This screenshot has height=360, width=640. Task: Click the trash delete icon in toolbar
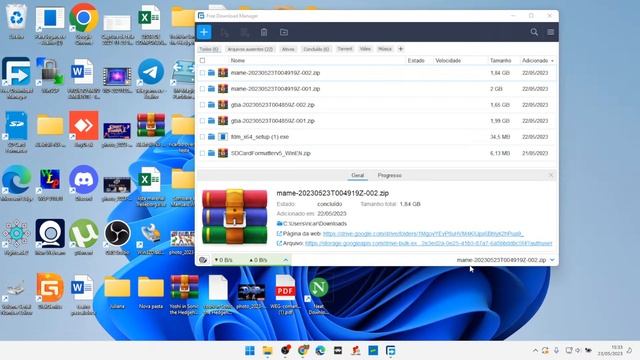click(x=264, y=32)
